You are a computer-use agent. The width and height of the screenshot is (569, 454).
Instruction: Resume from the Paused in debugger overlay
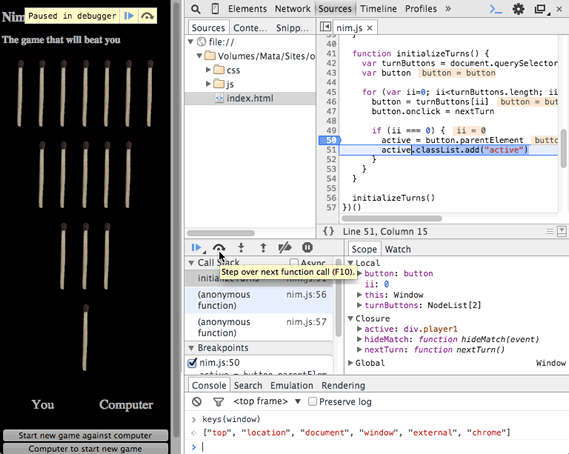click(x=129, y=16)
